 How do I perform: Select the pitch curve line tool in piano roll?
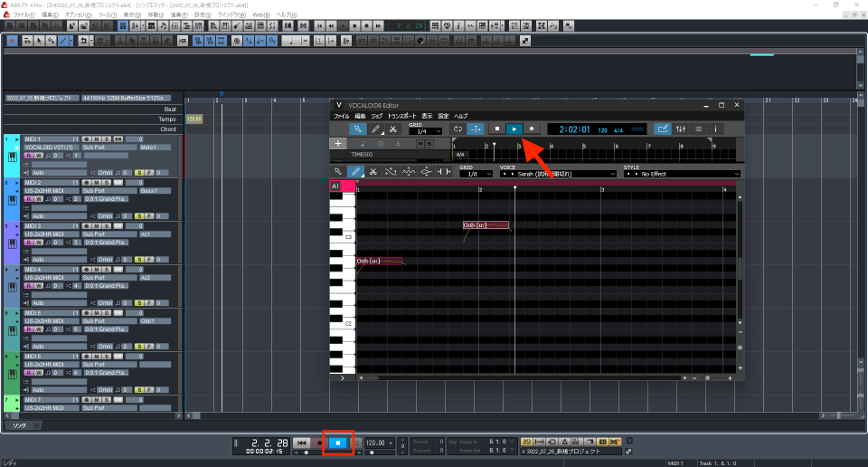click(391, 172)
